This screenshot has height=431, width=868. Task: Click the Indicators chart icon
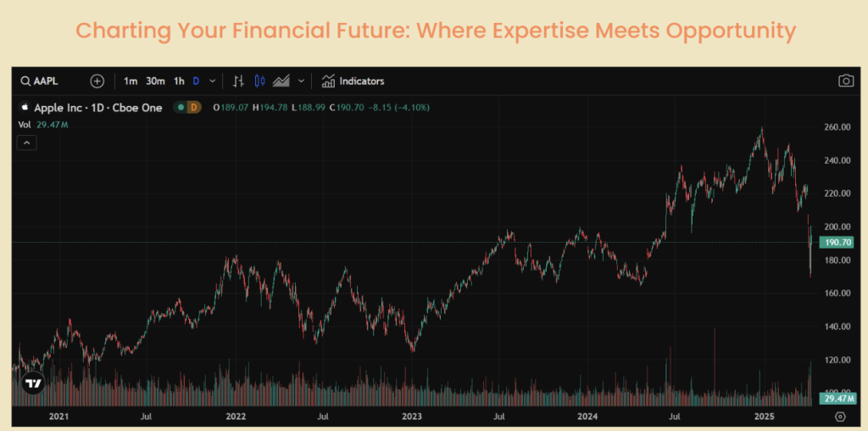tap(328, 81)
